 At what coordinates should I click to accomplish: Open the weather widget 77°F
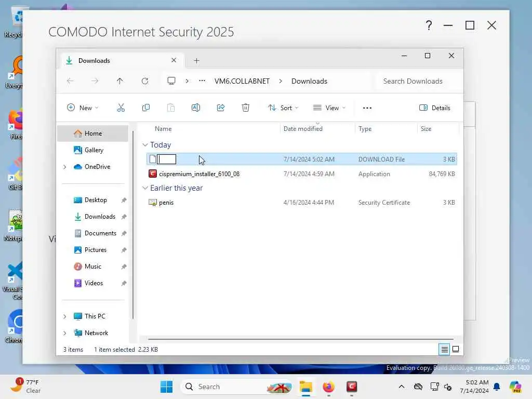[25, 386]
